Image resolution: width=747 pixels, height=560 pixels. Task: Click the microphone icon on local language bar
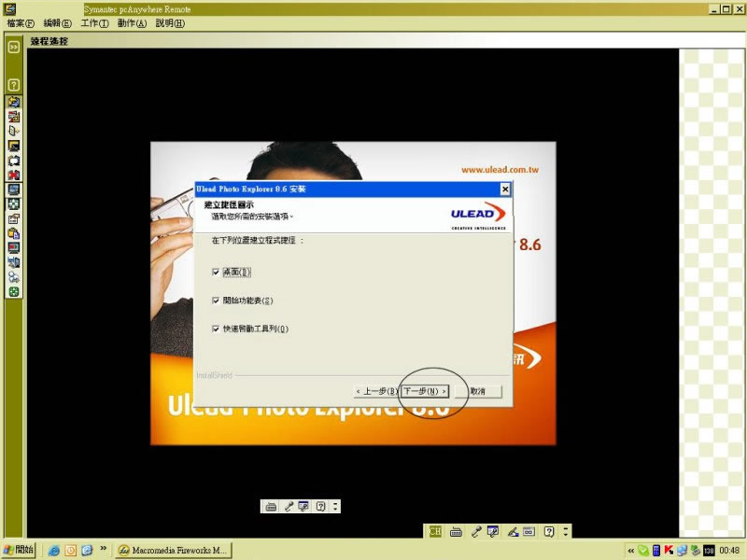click(476, 531)
